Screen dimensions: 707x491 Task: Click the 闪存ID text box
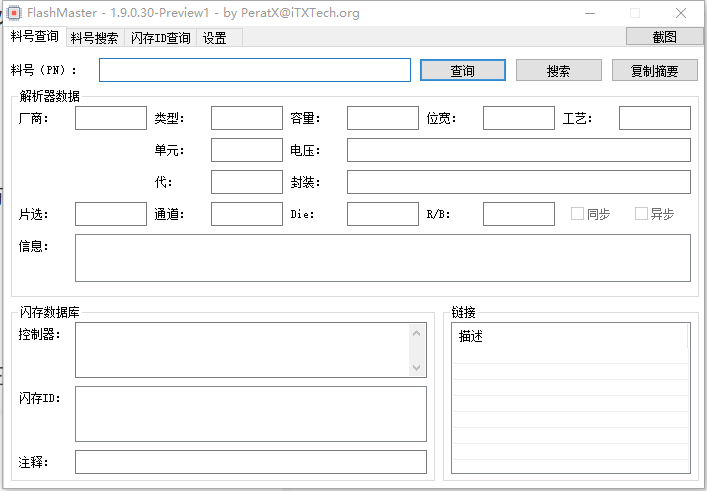click(x=251, y=414)
